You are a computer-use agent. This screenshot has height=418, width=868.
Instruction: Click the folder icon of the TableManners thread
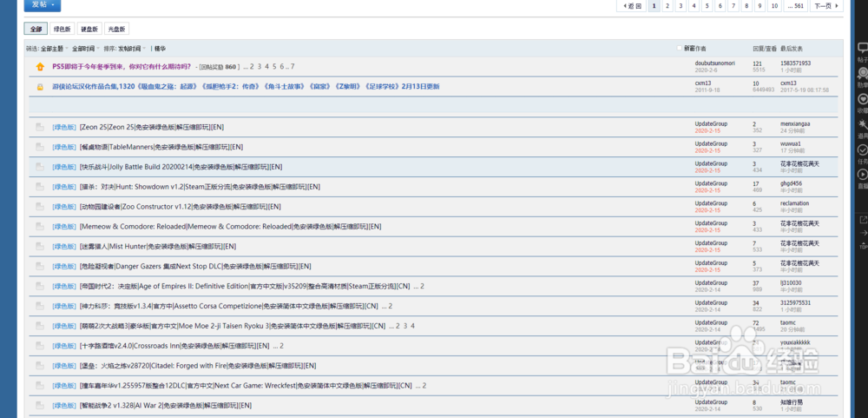(40, 147)
